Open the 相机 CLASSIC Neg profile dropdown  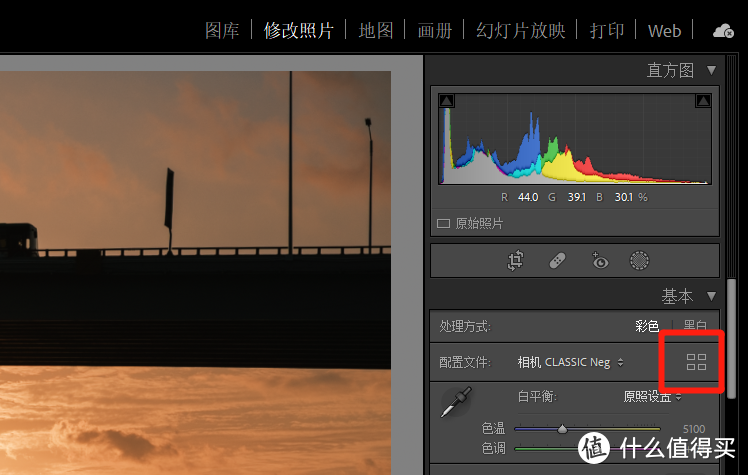[x=571, y=362]
